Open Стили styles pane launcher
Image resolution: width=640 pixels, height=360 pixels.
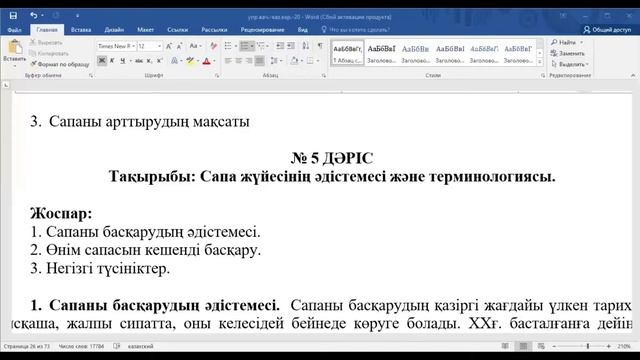(543, 76)
